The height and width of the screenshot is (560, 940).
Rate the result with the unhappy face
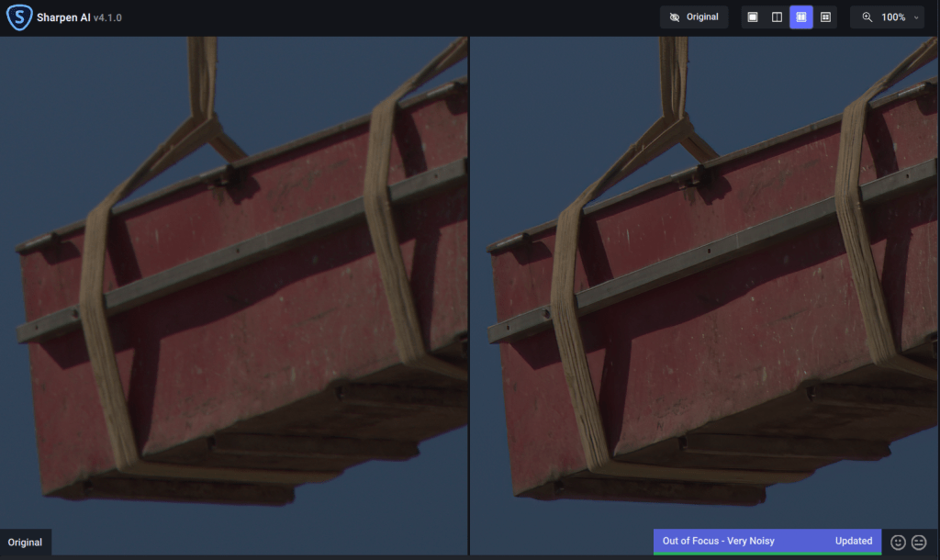(919, 543)
